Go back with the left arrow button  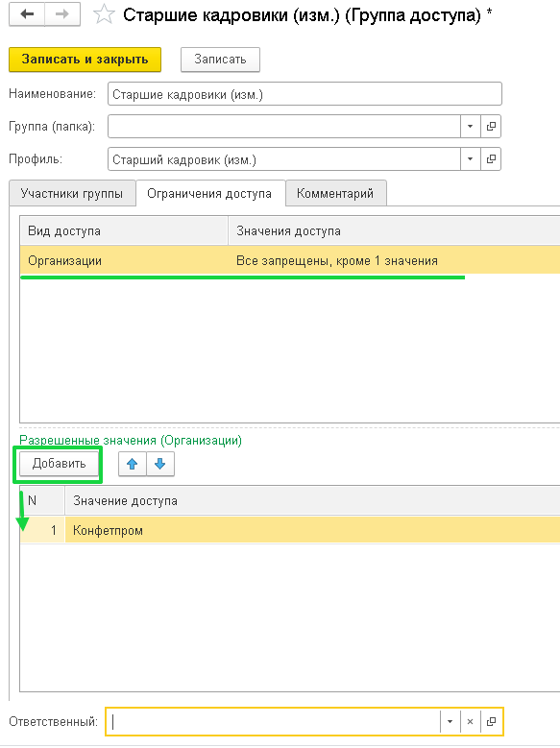(27, 14)
